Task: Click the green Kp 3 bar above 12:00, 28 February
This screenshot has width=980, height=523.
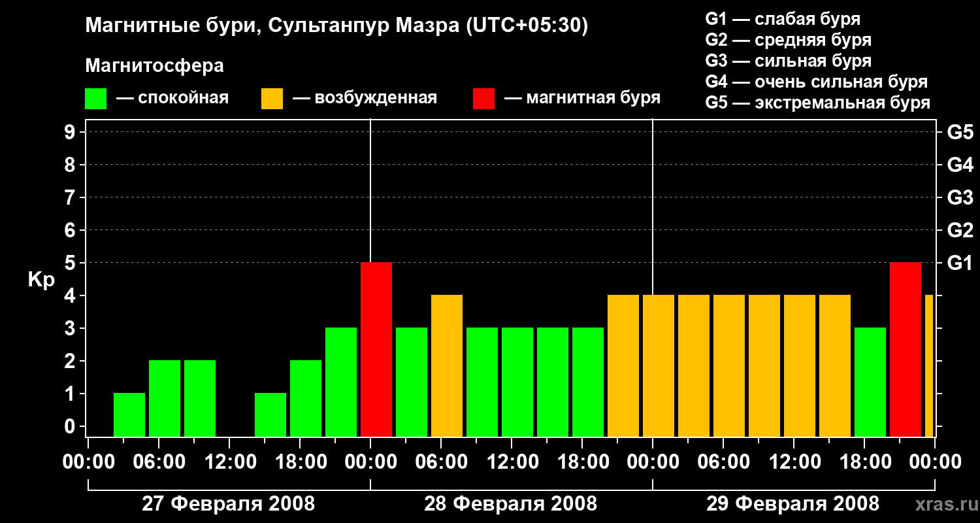Action: 517,382
